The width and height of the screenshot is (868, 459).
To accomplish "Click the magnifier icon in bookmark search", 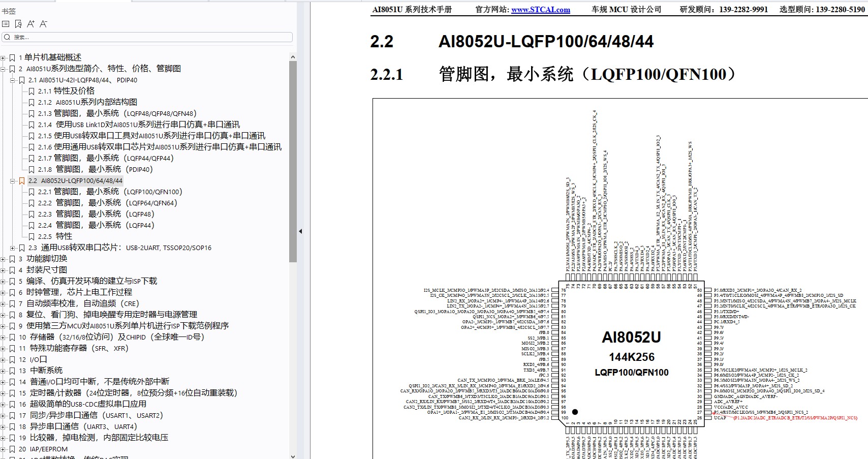I will click(7, 37).
